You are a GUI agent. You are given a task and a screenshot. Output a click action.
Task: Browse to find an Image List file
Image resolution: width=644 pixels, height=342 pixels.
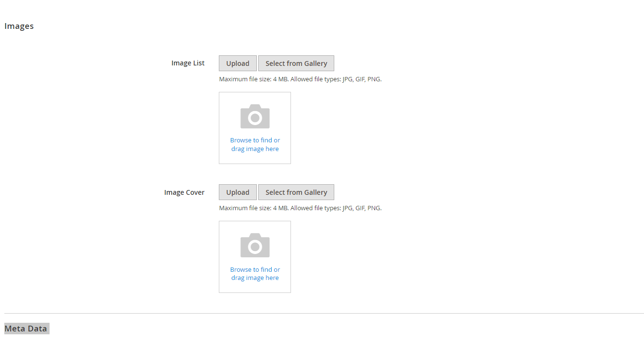[255, 145]
